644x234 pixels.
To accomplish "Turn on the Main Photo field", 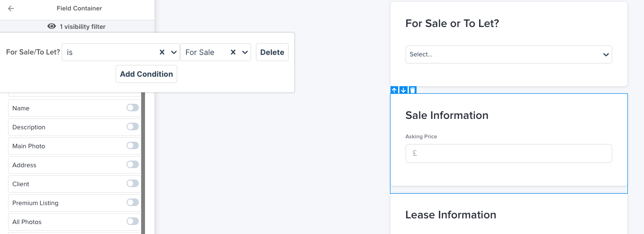I will click(x=133, y=146).
